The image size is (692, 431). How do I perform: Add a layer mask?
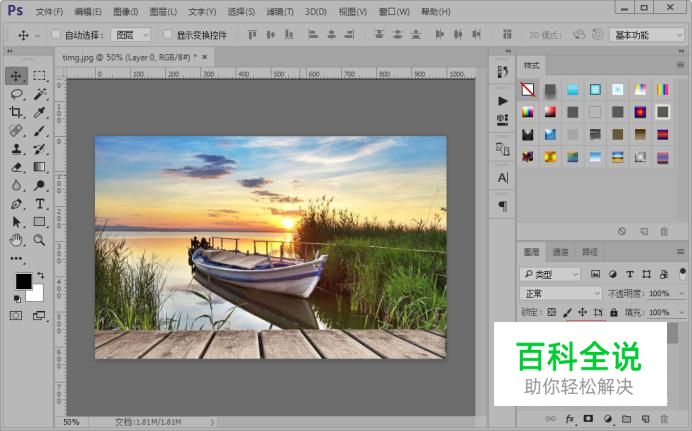[588, 419]
